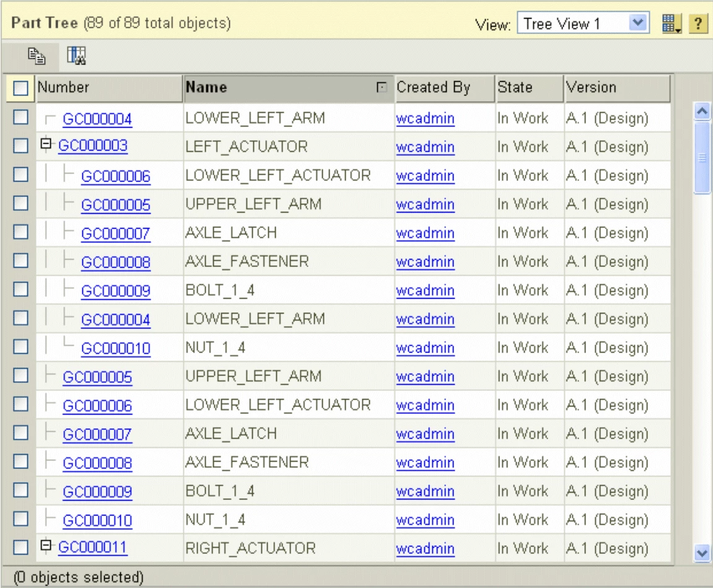This screenshot has height=588, width=713.
Task: Click the yellow help question mark icon
Action: 698,24
